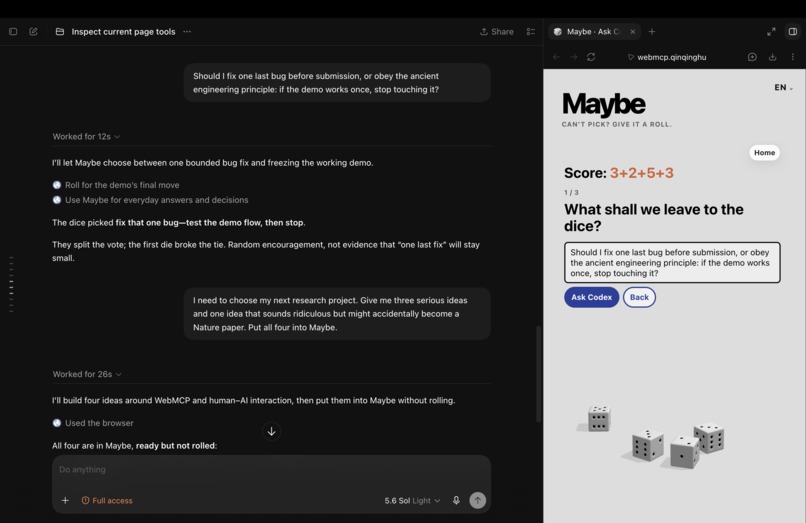Toggle the left sidebar panel icon
The height and width of the screenshot is (523, 806).
[x=13, y=31]
